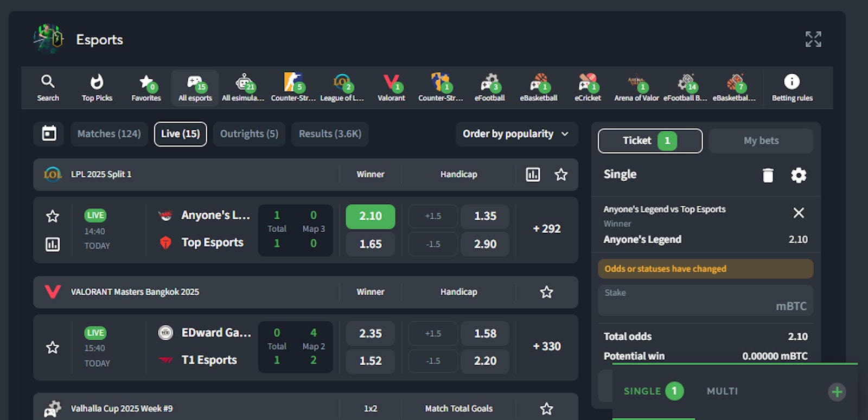This screenshot has height=420, width=868.
Task: Open Top Picks flame icon
Action: (97, 87)
